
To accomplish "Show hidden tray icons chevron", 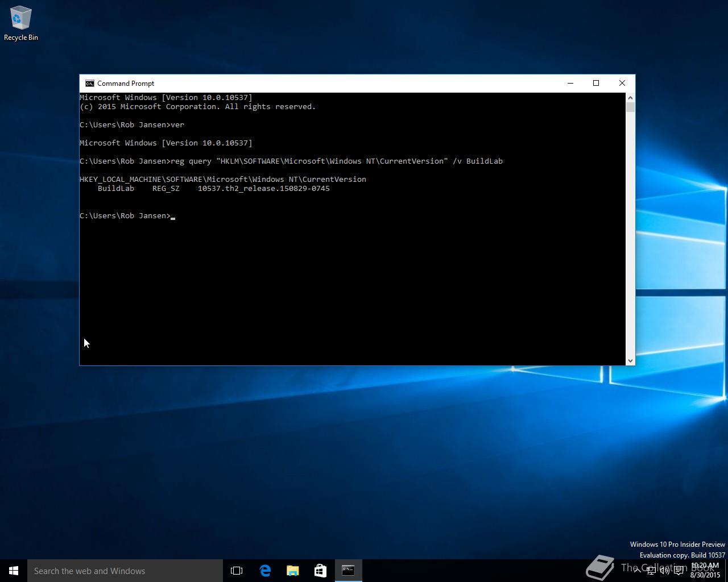I will (x=638, y=571).
